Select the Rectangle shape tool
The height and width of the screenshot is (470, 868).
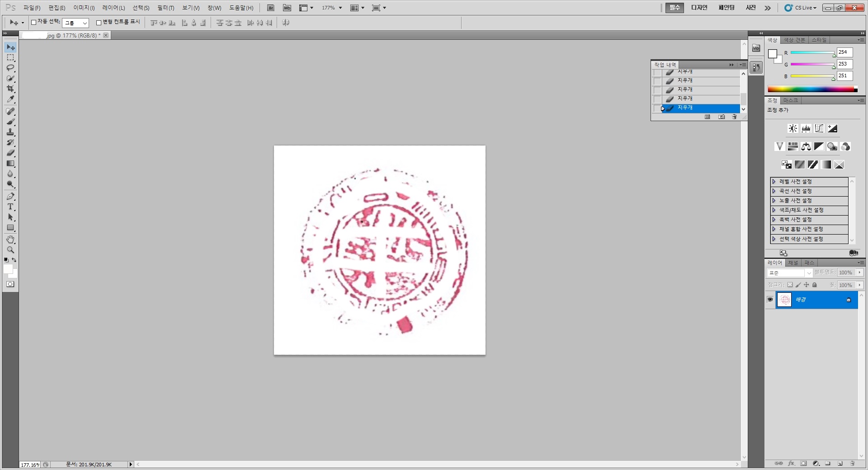[10, 228]
